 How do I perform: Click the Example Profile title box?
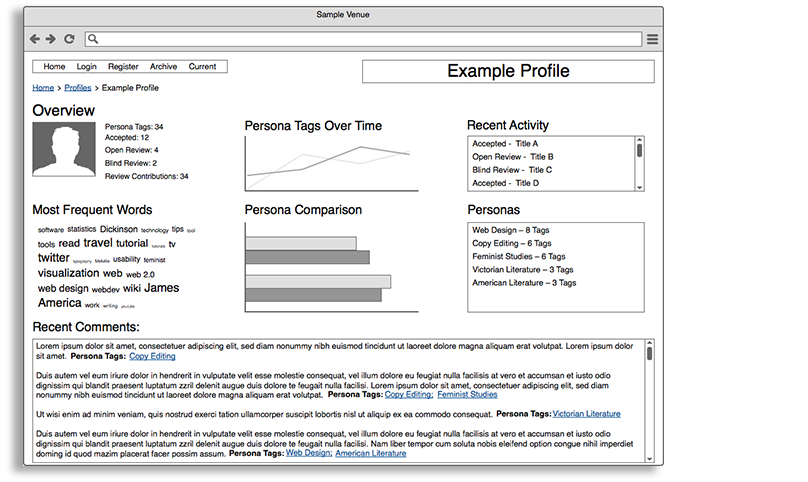coord(508,71)
